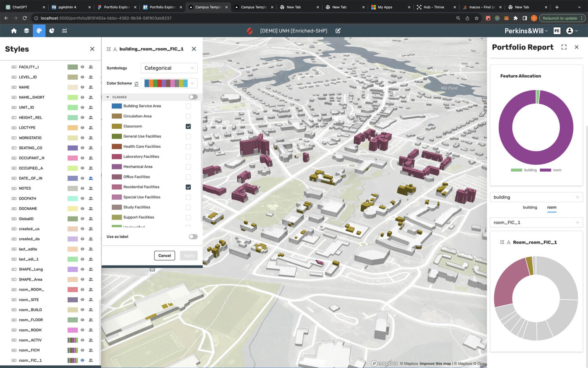Click the Relaunch to update button

(x=559, y=18)
